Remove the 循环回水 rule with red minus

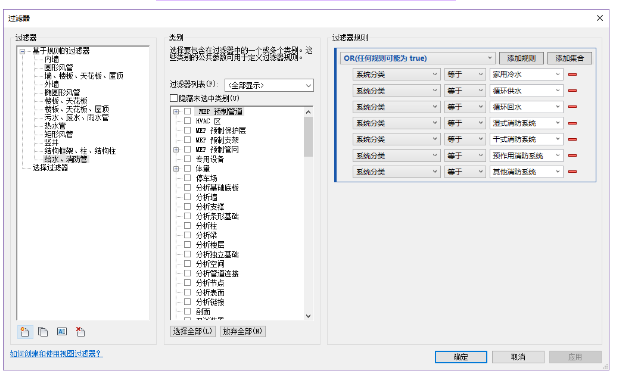pyautogui.click(x=573, y=107)
